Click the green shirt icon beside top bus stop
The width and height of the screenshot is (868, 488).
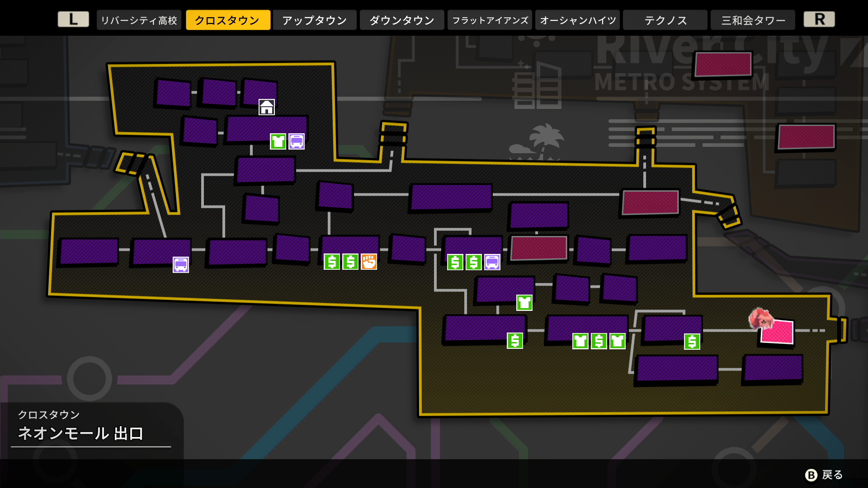(x=278, y=141)
